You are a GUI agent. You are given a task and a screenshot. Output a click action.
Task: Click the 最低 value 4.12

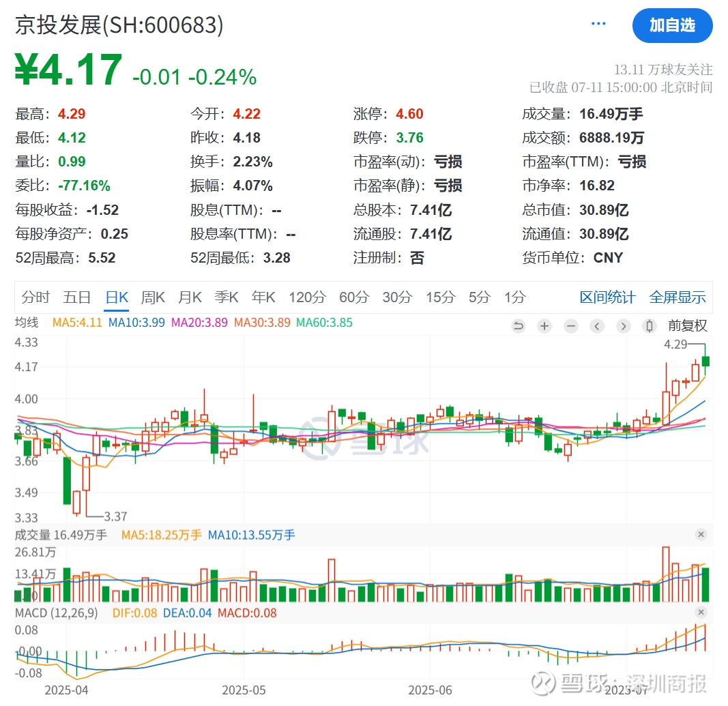click(x=72, y=138)
